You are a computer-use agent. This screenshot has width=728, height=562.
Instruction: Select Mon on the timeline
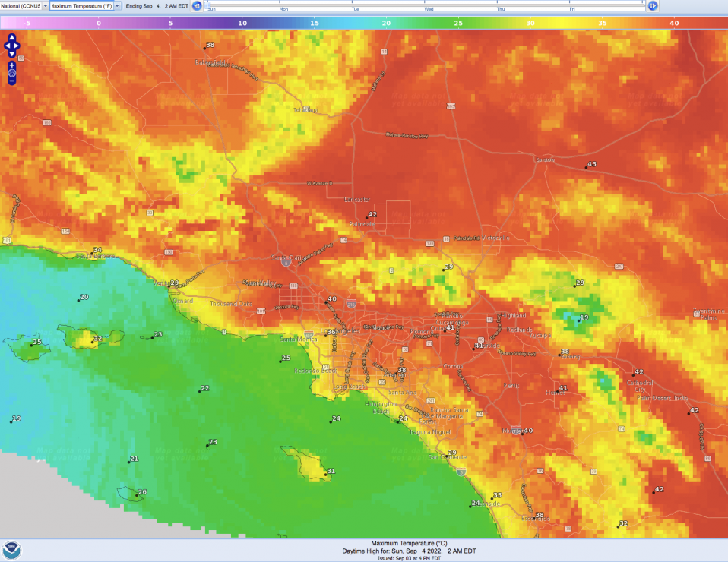click(x=283, y=9)
